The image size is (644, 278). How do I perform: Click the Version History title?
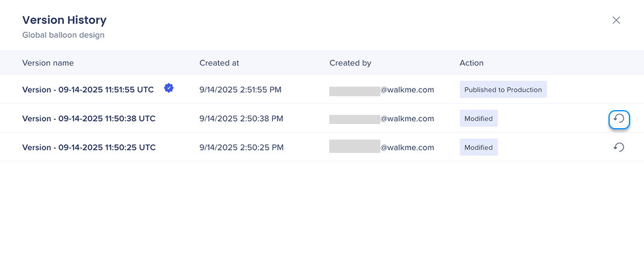click(x=64, y=20)
